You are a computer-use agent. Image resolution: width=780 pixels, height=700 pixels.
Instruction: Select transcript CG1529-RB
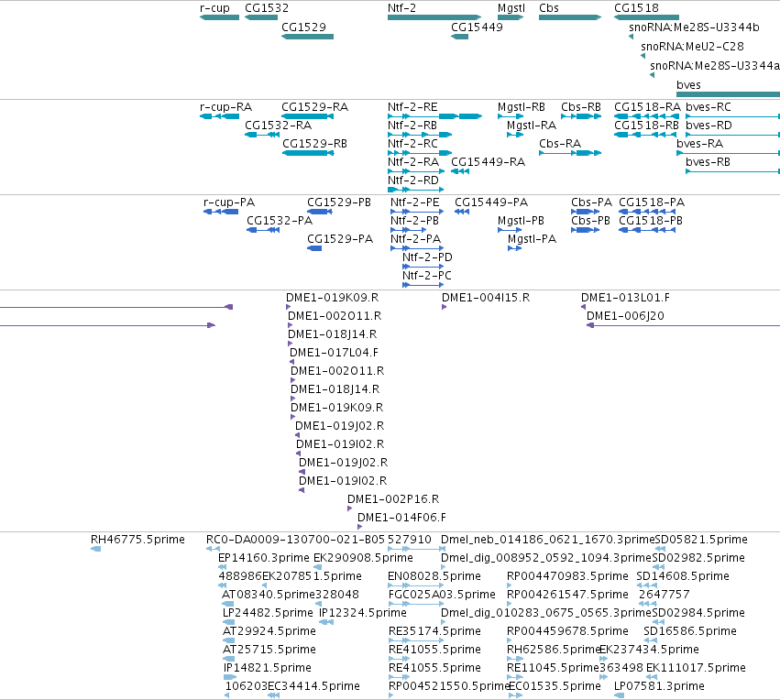click(x=308, y=153)
